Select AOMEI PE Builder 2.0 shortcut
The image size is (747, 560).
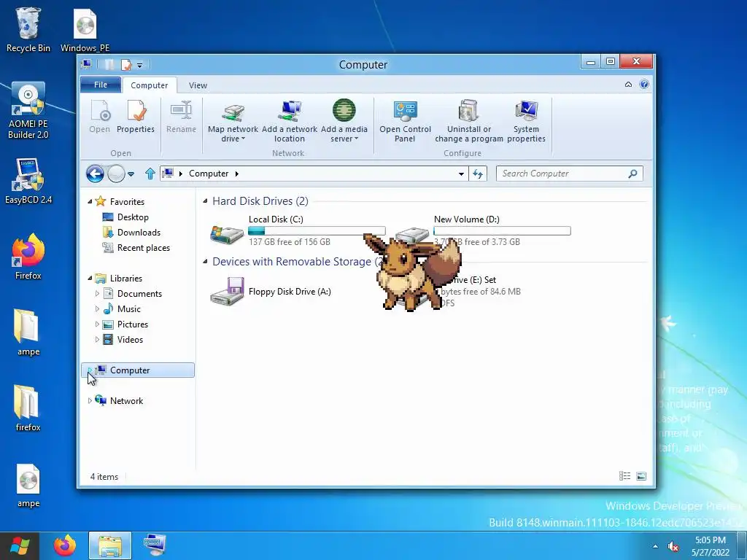(x=28, y=111)
